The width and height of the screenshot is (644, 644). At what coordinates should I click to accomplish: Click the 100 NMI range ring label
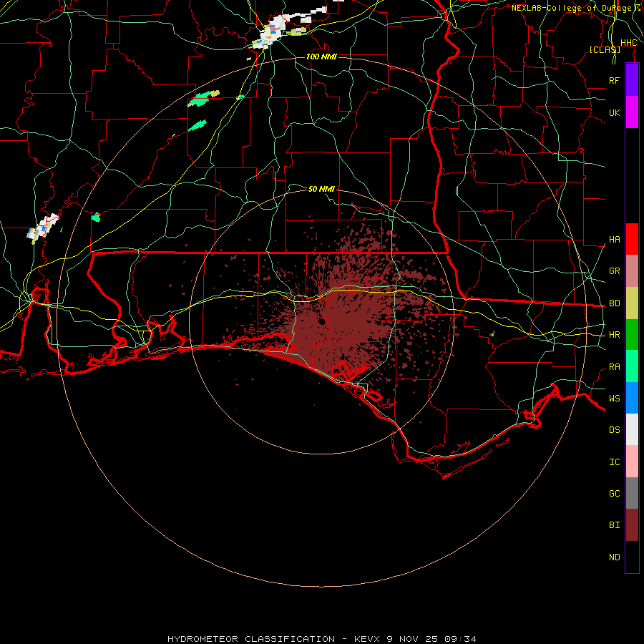pos(321,57)
